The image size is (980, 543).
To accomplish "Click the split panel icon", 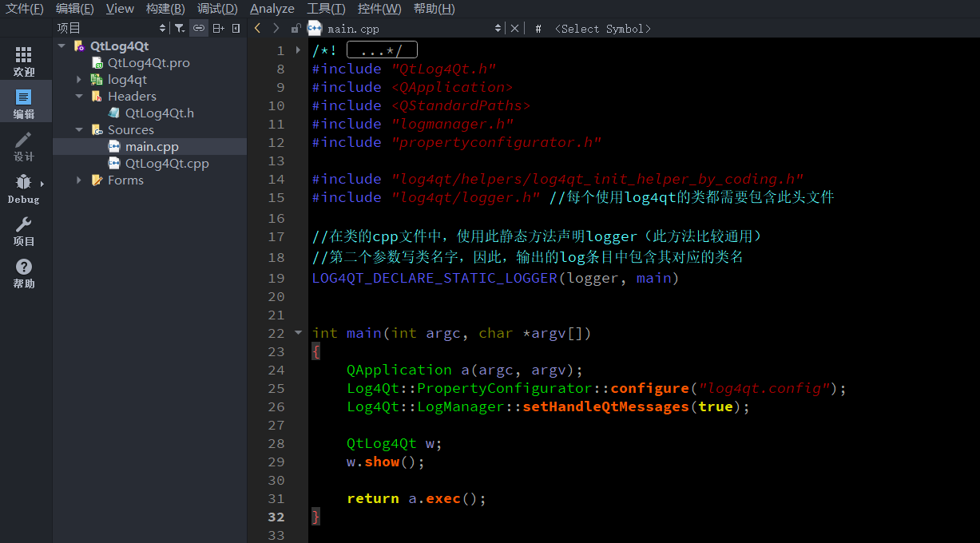I will click(x=218, y=28).
